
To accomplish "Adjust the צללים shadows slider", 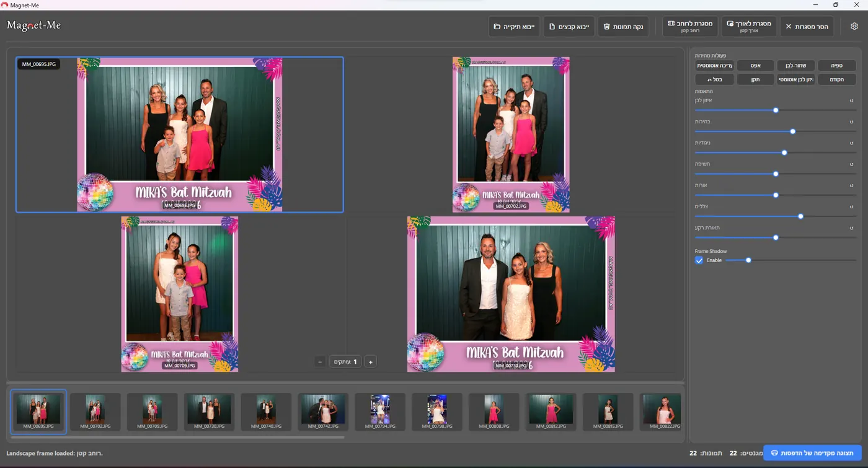I will (776, 216).
